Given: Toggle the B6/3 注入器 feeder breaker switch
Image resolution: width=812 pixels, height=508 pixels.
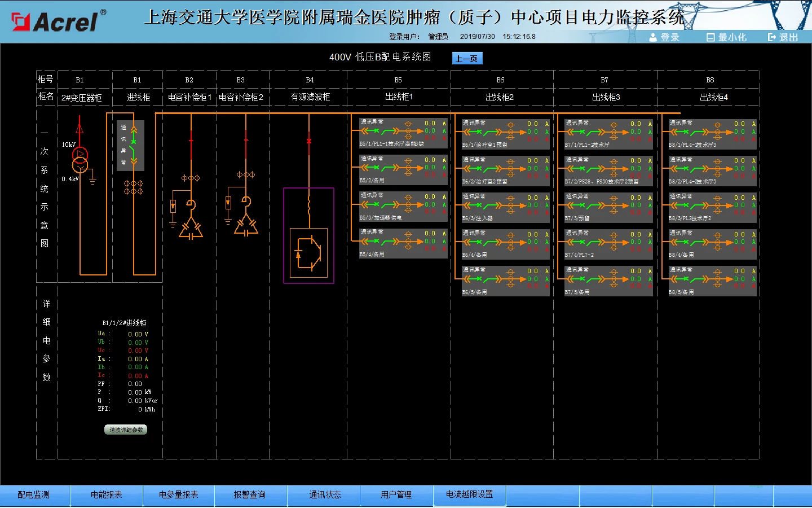Looking at the screenshot, I should [x=491, y=205].
